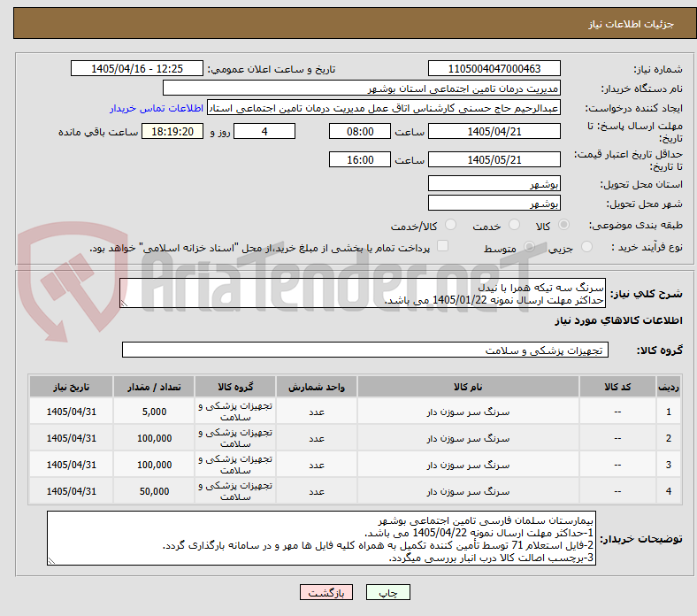Click the price validity time 16:00
This screenshot has width=697, height=616.
(360, 159)
